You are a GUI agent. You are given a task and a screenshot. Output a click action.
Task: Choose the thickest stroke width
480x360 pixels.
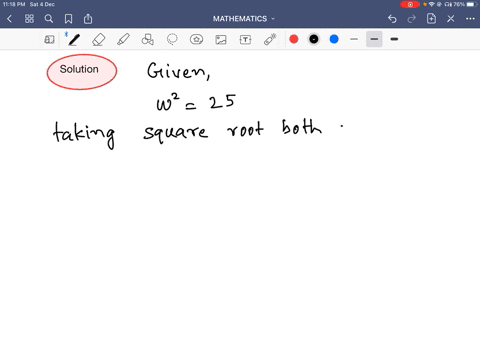[394, 39]
